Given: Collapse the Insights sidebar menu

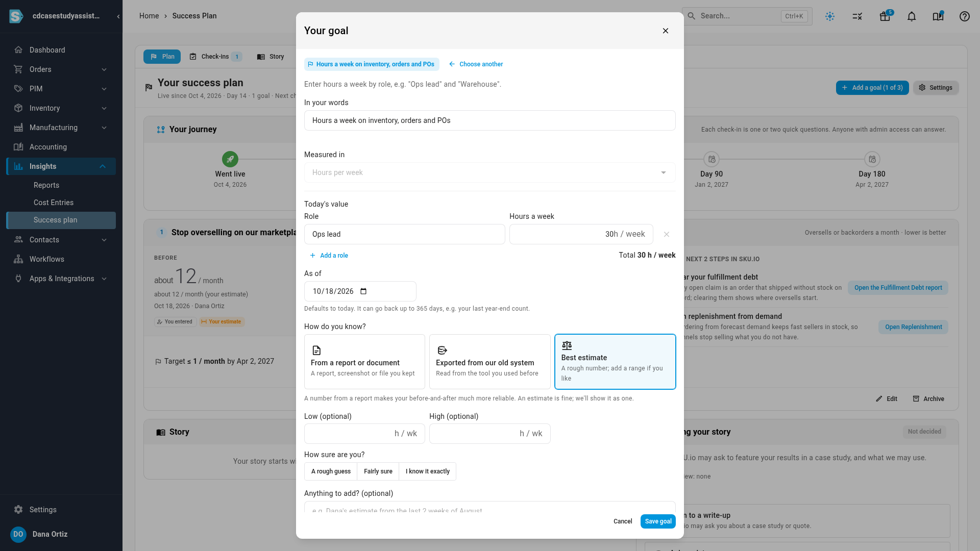Looking at the screenshot, I should [x=61, y=166].
